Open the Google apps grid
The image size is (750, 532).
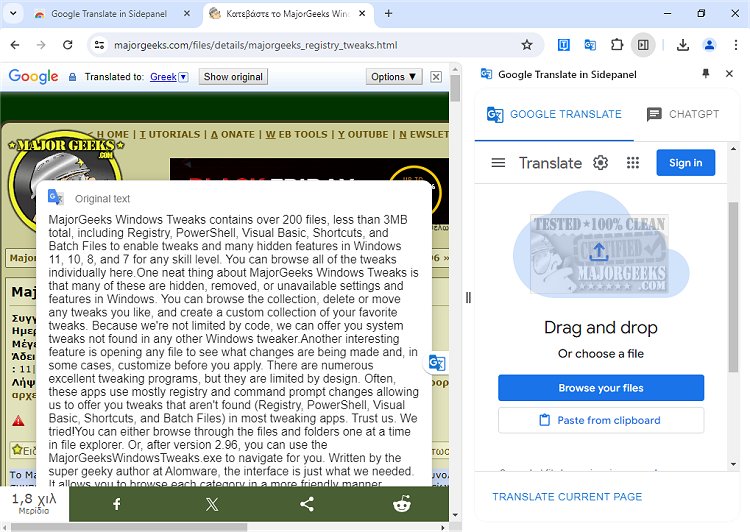[x=633, y=163]
